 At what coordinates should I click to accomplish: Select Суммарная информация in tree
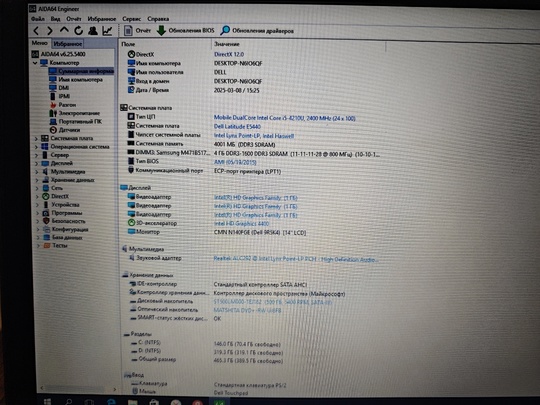point(81,71)
